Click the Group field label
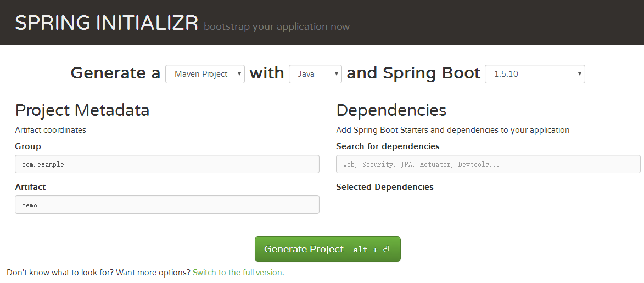644x283 pixels. [28, 146]
